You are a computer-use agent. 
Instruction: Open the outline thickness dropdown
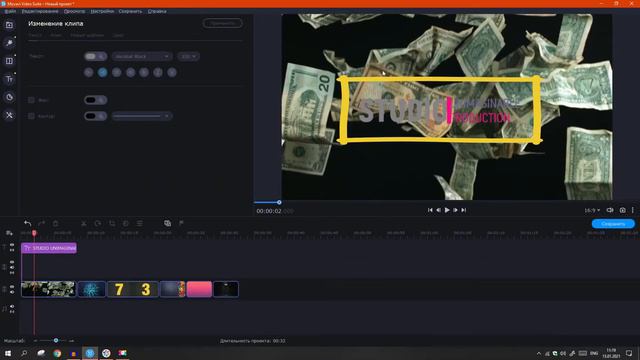coord(142,116)
